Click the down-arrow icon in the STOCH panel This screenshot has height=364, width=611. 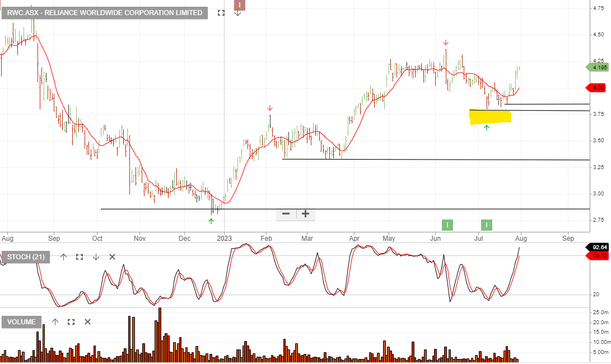[x=95, y=256]
